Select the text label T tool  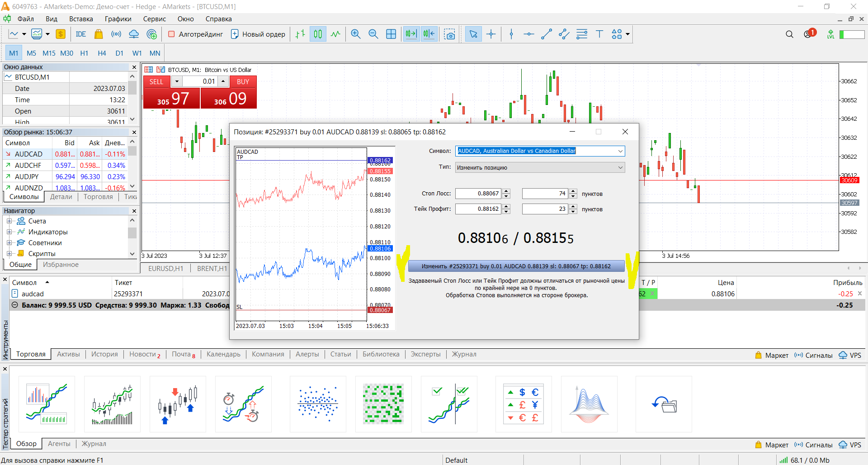tap(599, 34)
